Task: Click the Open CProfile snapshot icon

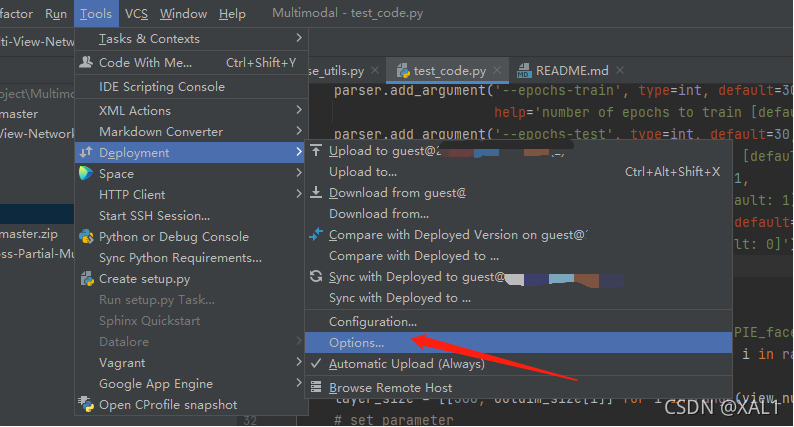Action: 86,404
